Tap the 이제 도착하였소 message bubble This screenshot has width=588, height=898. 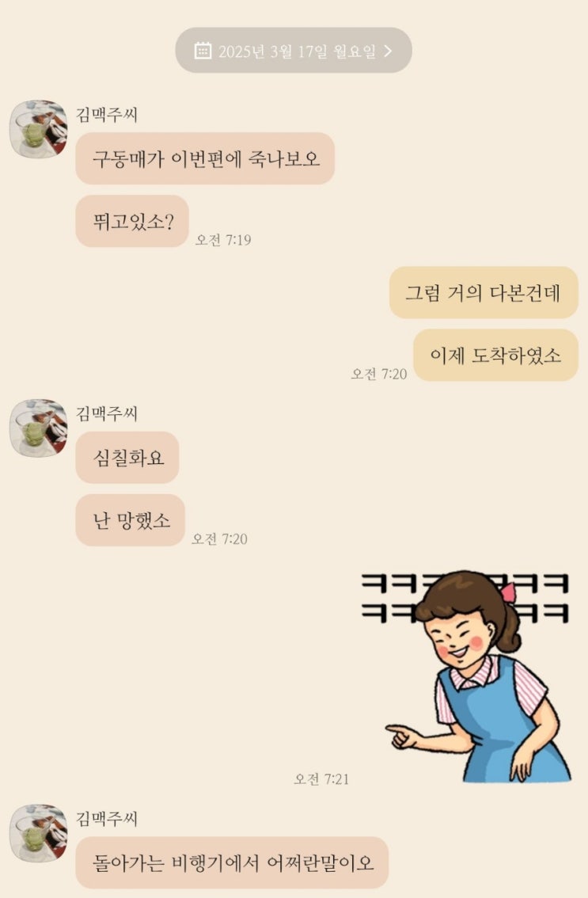click(495, 355)
